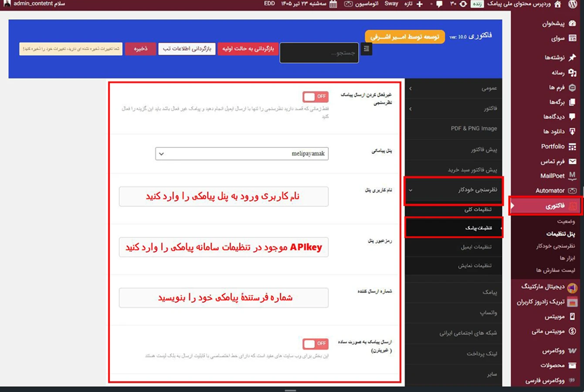Expand the عمومی settings section
The width and height of the screenshot is (584, 392).
453,88
